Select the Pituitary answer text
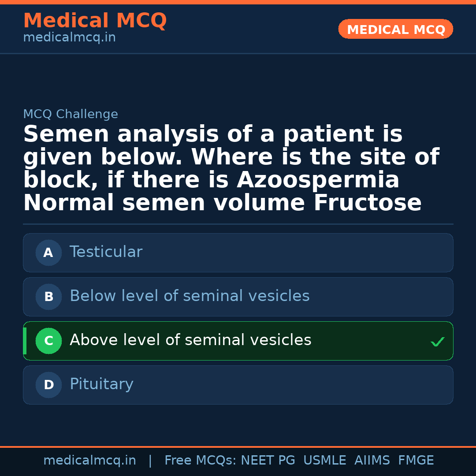The width and height of the screenshot is (476, 476). click(x=101, y=384)
